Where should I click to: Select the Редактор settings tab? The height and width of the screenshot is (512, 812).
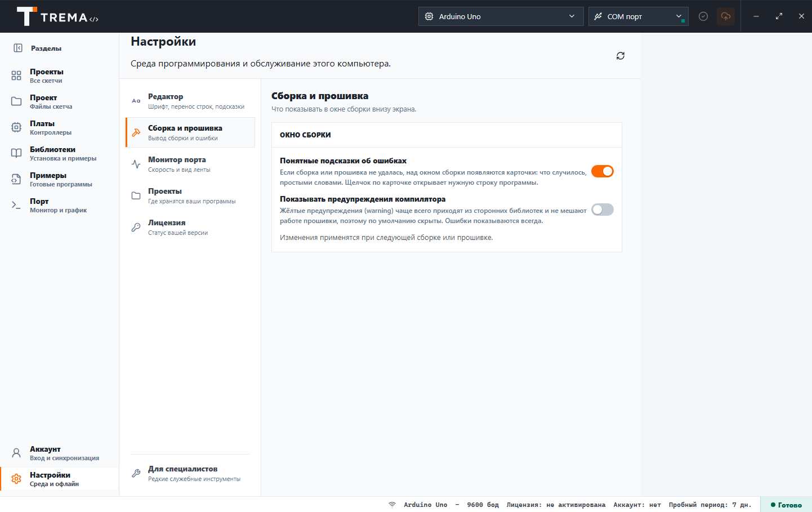click(190, 101)
